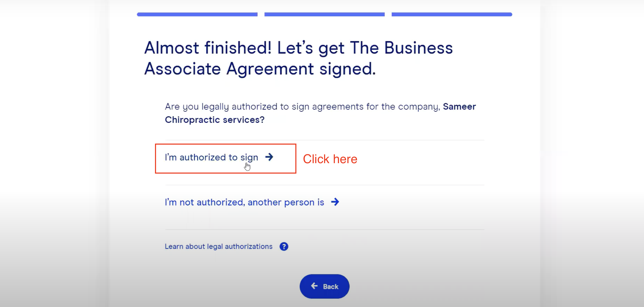Expand the legal authorizations help section
644x307 pixels.
[x=218, y=246]
